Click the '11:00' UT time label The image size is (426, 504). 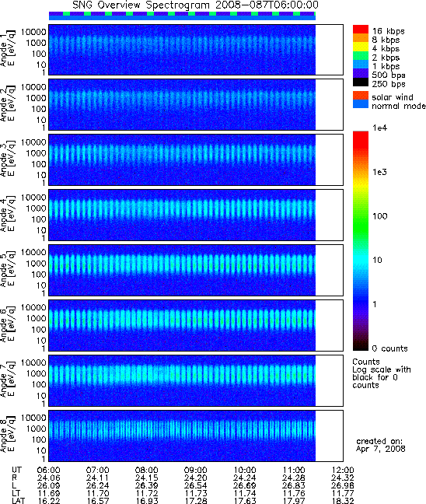[294, 471]
